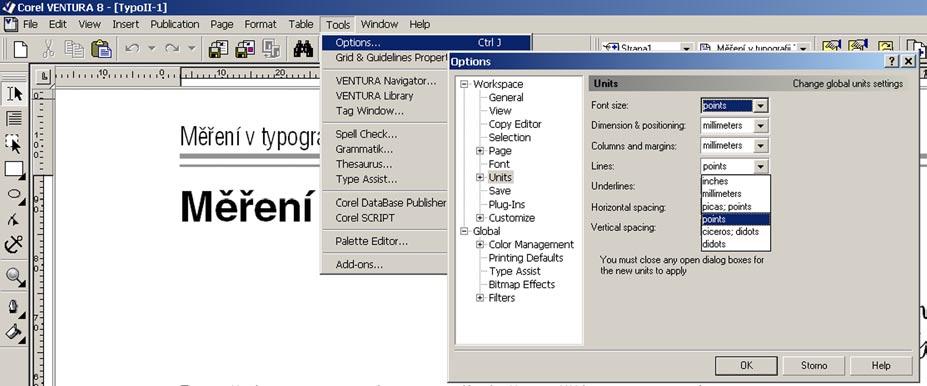Click the OK button
Screen dimensions: 927x386
click(x=746, y=365)
